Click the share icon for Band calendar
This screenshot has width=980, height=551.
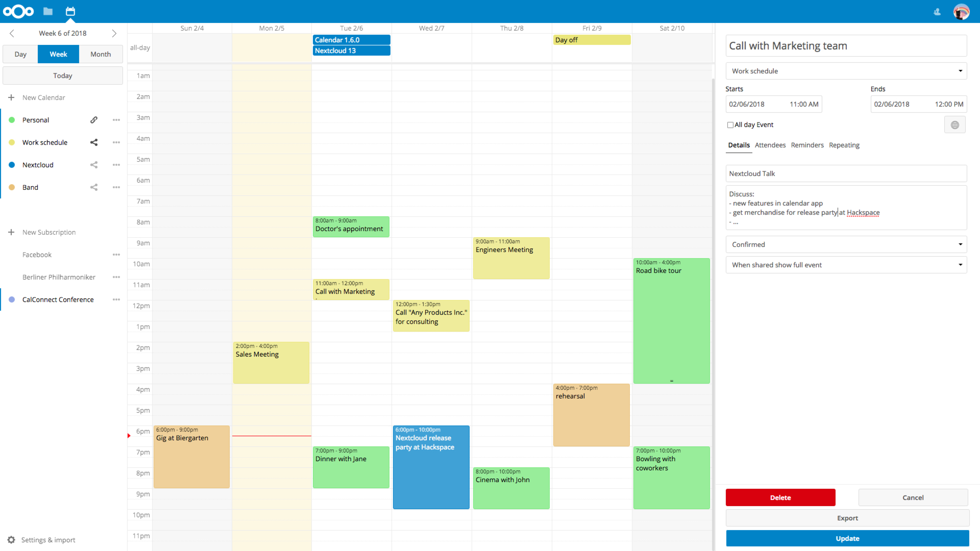click(x=94, y=187)
